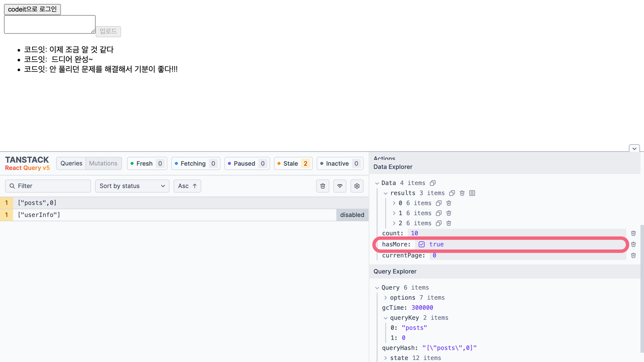Click the post "이제 조금 알 것 같다"

click(81, 50)
